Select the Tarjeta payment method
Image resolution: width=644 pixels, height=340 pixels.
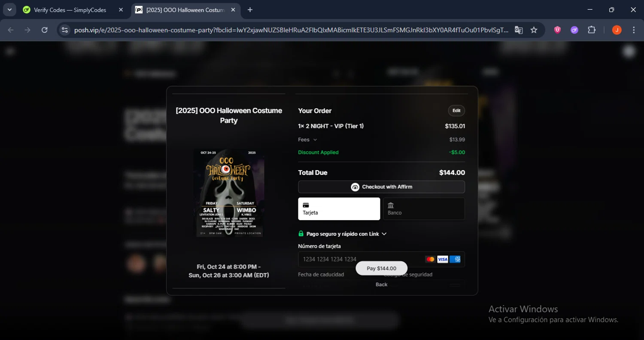point(339,209)
